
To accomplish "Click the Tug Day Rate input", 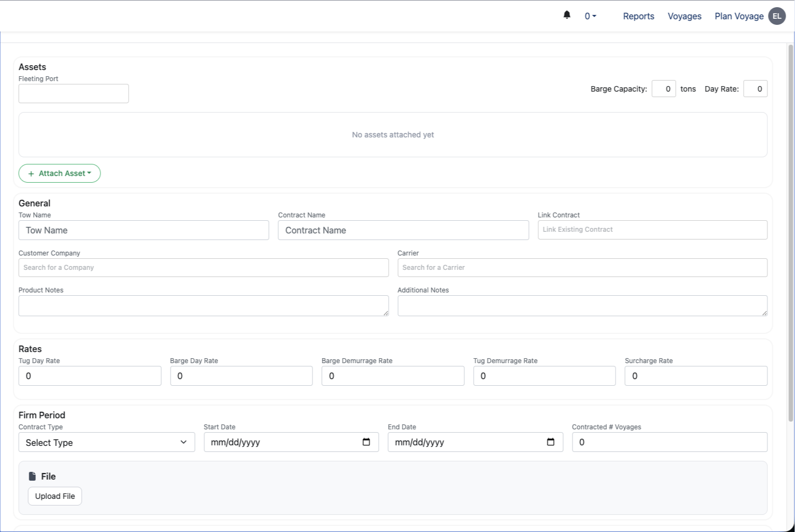I will tap(89, 376).
